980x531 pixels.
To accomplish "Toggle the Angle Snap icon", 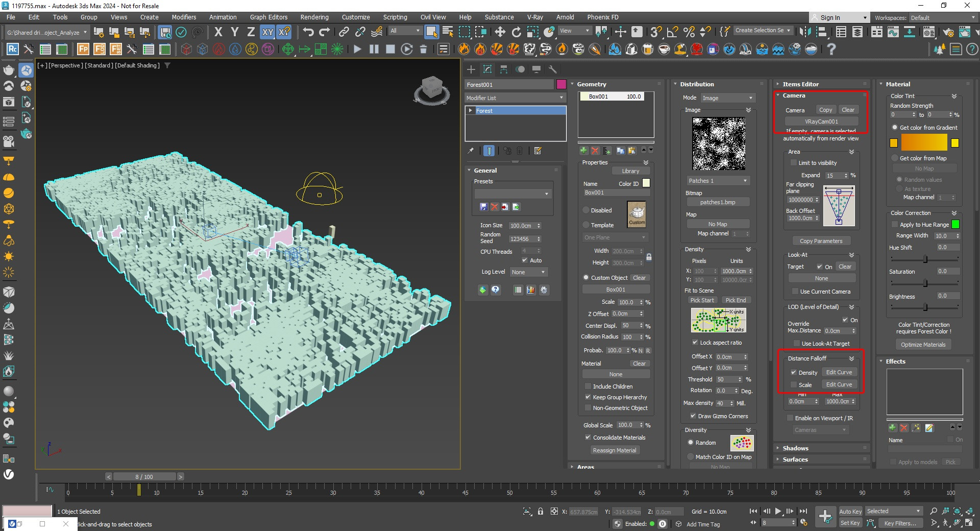I will pos(673,32).
